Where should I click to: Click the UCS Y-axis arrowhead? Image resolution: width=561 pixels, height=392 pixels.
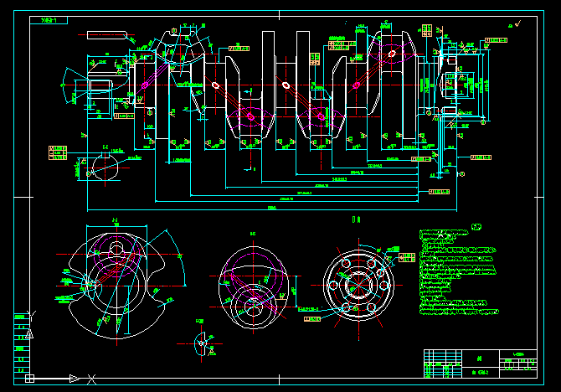(31, 334)
